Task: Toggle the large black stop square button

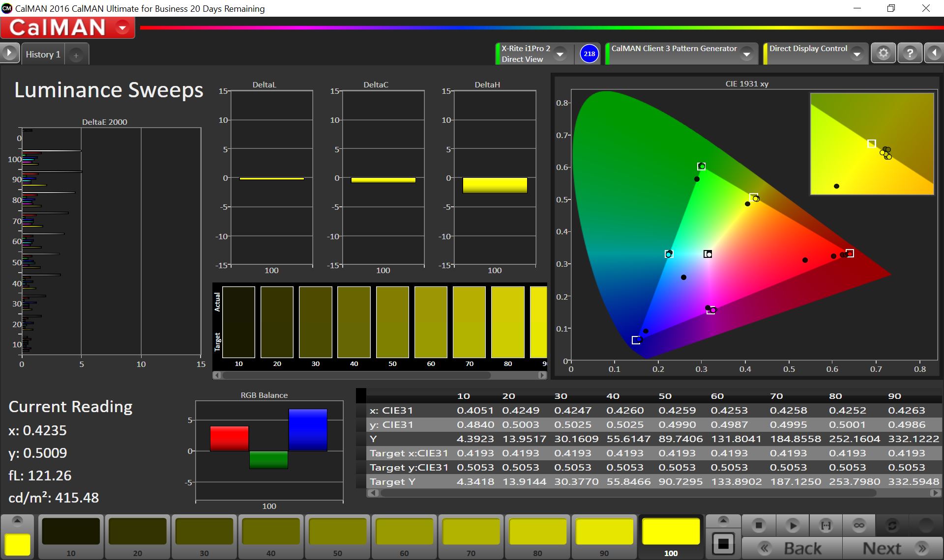Action: (723, 544)
